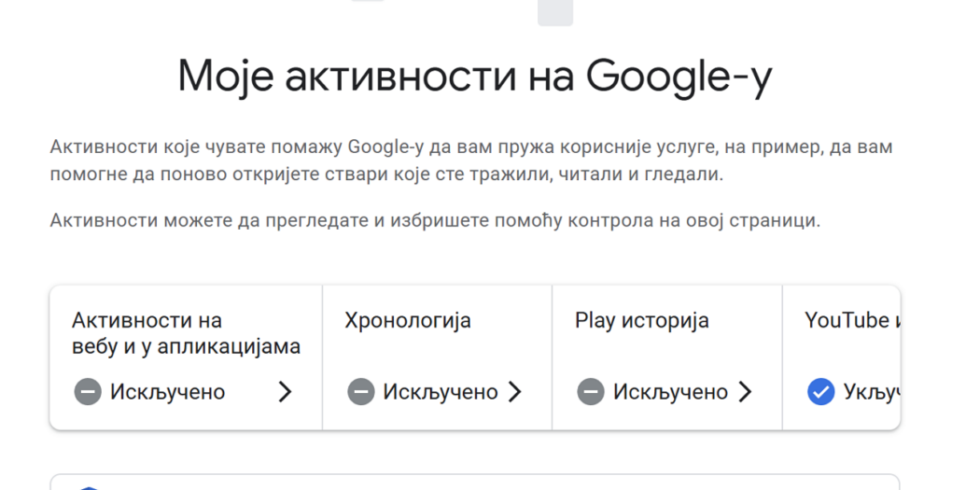Screen dimensions: 980x490
Task: Select the Play историја card title
Action: pyautogui.click(x=642, y=321)
